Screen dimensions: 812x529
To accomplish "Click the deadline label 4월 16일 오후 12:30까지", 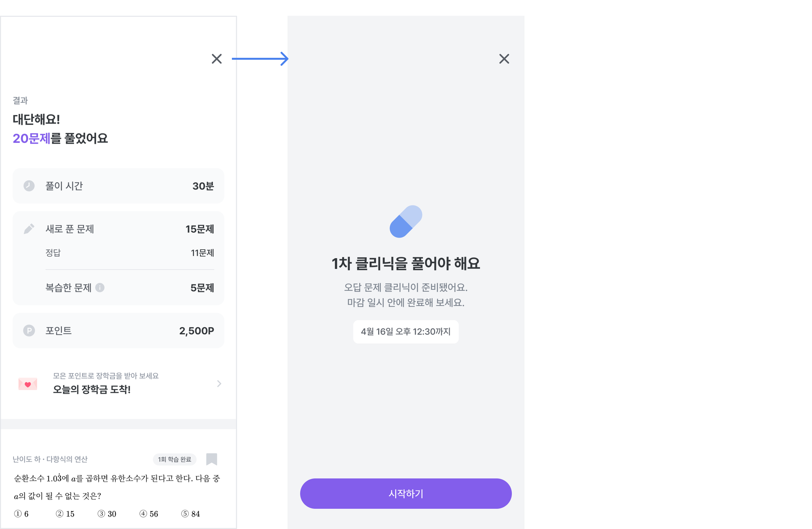I will (406, 332).
